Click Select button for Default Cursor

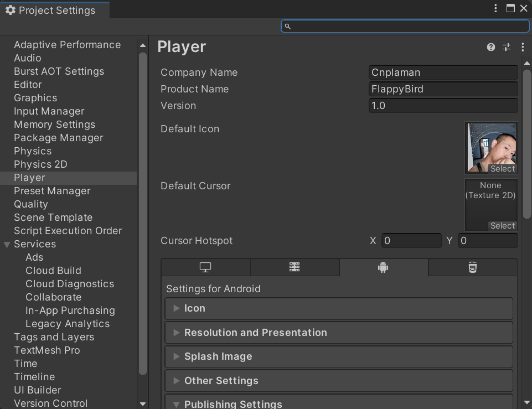pos(503,226)
